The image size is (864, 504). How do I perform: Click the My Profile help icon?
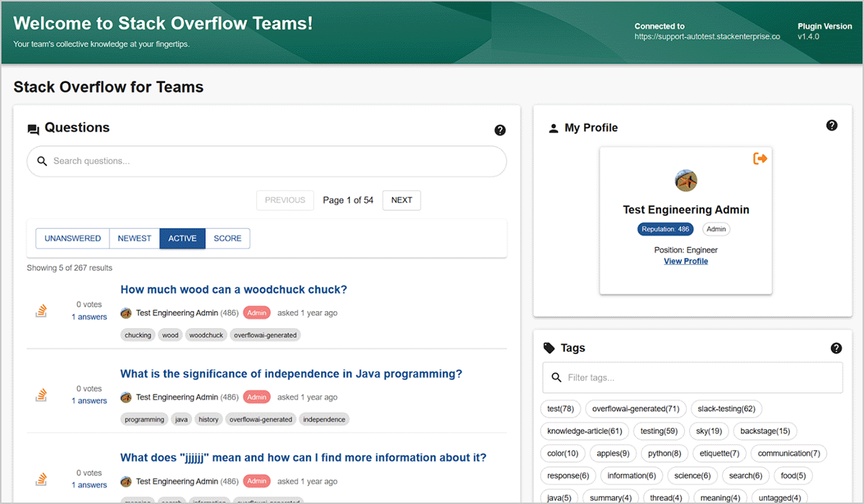[832, 125]
